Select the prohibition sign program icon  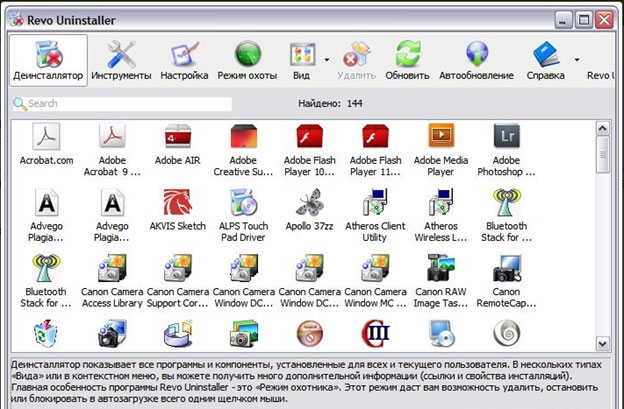pyautogui.click(x=310, y=333)
